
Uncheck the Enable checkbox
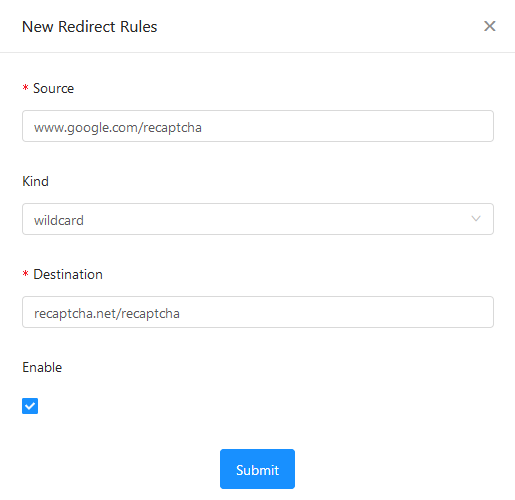tap(30, 406)
